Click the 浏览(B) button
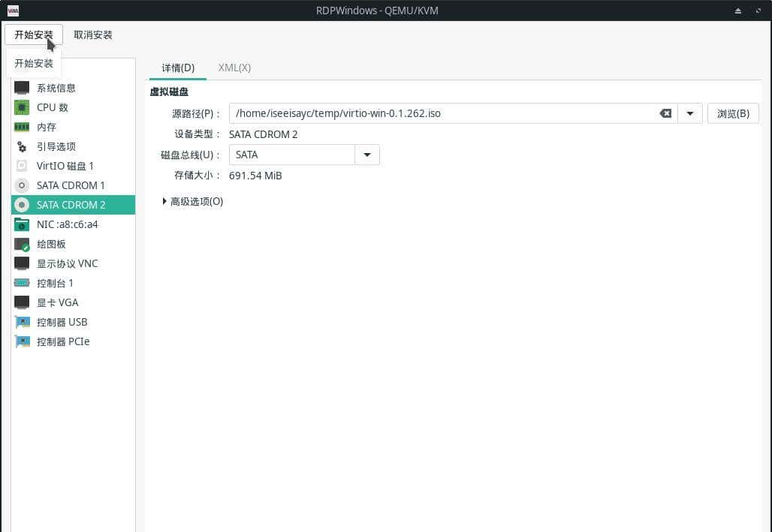The image size is (772, 532). [x=732, y=113]
